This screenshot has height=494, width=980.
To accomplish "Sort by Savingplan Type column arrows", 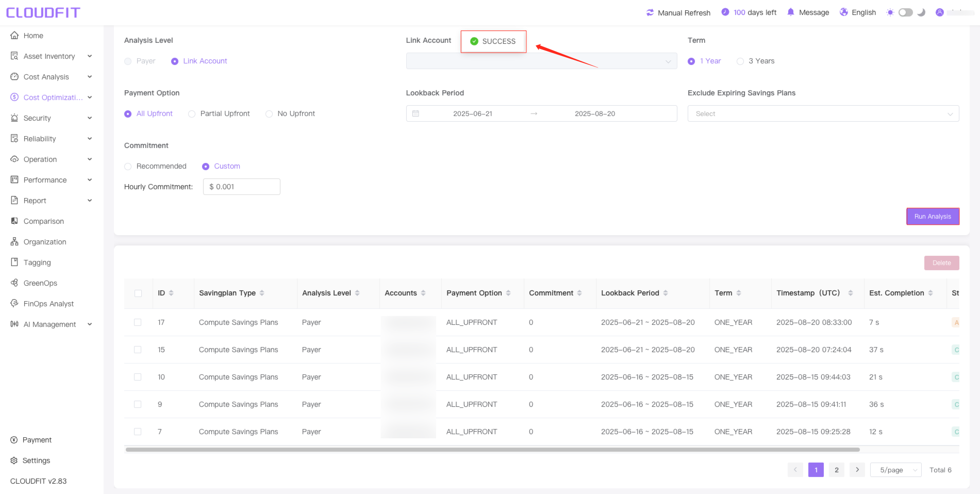I will point(262,293).
